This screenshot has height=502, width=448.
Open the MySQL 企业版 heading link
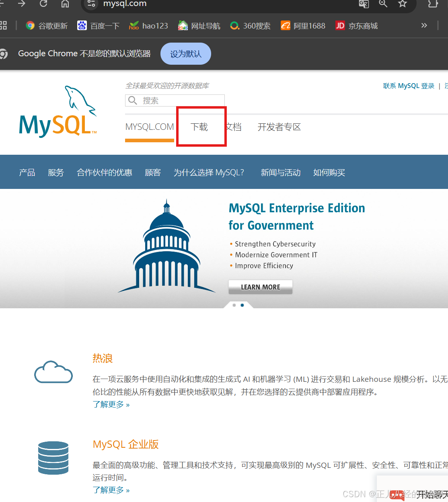tap(126, 444)
